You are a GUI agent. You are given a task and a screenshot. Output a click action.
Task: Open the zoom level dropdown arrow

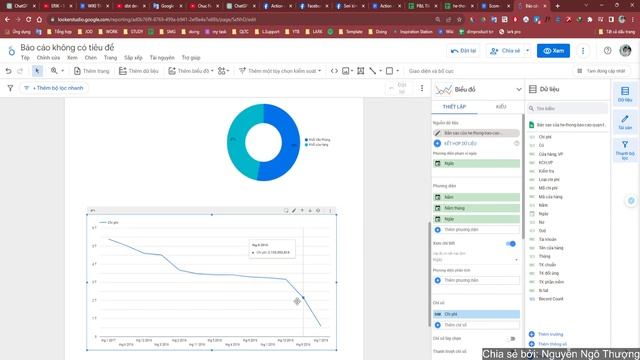(63, 71)
